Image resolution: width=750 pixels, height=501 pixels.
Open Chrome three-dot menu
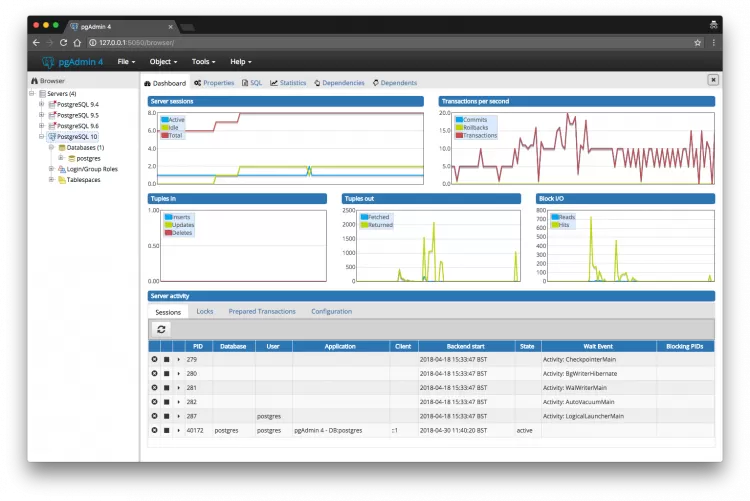tap(713, 43)
